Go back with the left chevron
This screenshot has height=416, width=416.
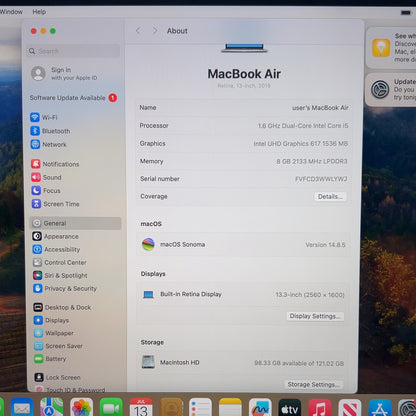click(x=138, y=31)
